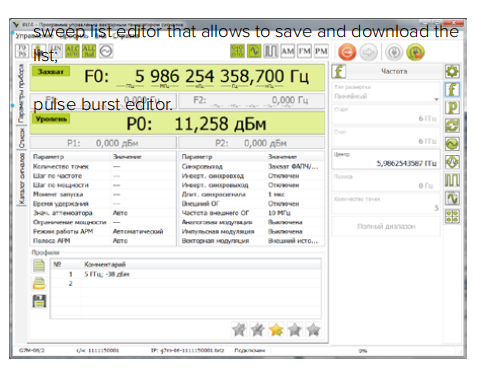Click the F0/P0 toolbar icon
This screenshot has height=373, width=487.
click(x=22, y=51)
